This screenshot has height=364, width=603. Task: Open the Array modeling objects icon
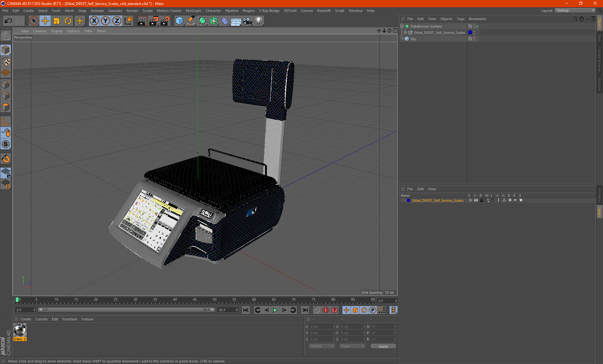click(x=214, y=21)
